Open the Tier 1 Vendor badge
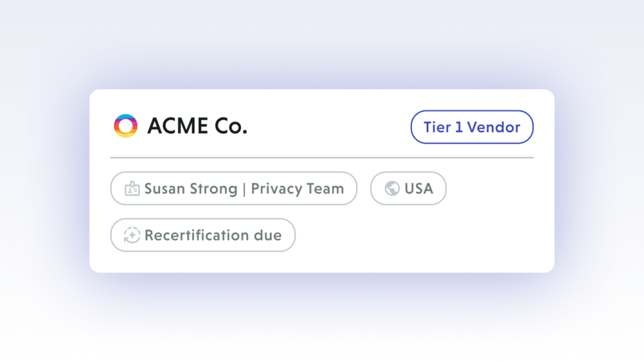Viewport: 644px width, 362px height. (x=472, y=127)
